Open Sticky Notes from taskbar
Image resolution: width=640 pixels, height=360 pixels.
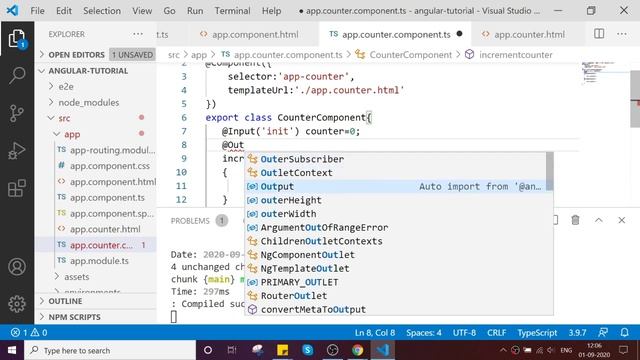[282, 350]
